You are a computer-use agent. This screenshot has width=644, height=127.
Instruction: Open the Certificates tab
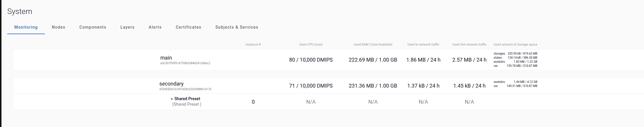[x=188, y=27]
